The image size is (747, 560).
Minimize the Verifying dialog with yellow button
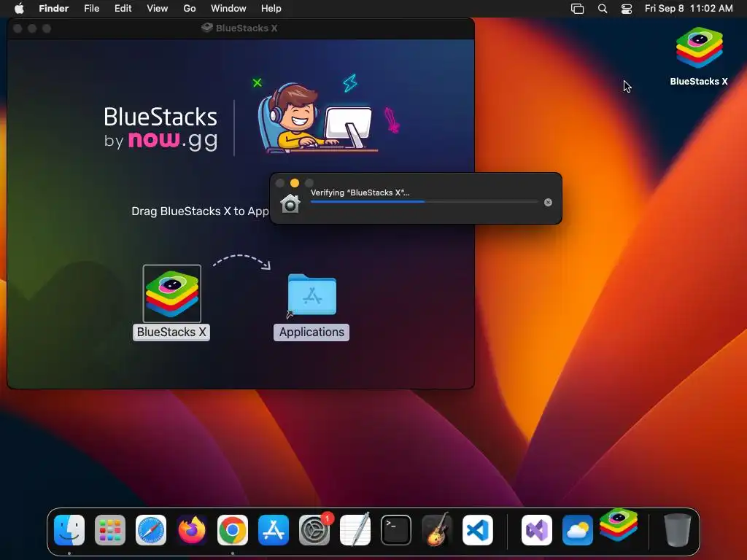pyautogui.click(x=295, y=183)
